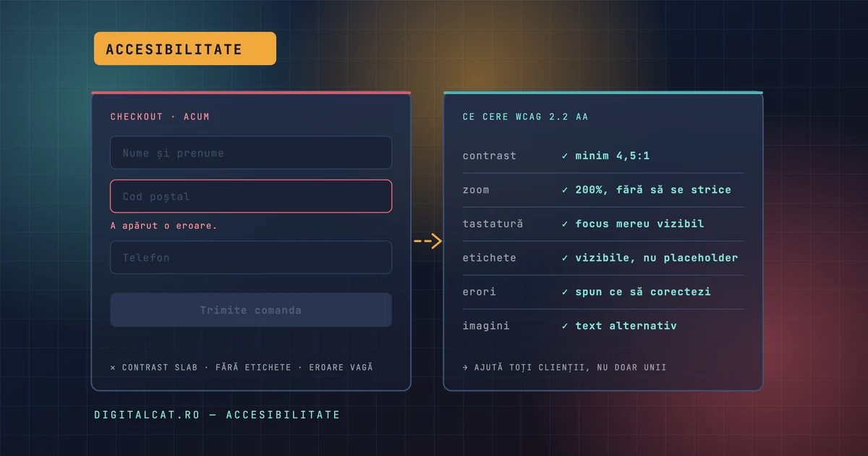Screen dimensions: 868x456
Task: Click the heading "CE CERE WCAG 2.2 AA"
Action: tap(526, 117)
